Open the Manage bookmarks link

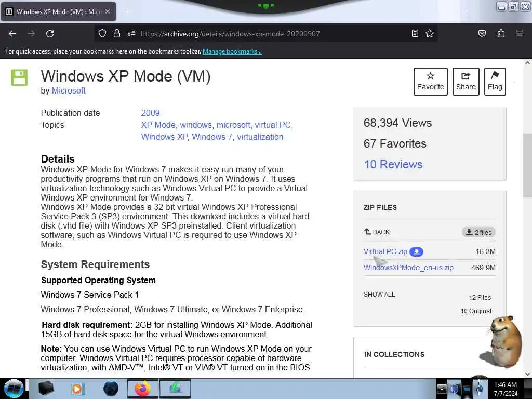click(232, 51)
